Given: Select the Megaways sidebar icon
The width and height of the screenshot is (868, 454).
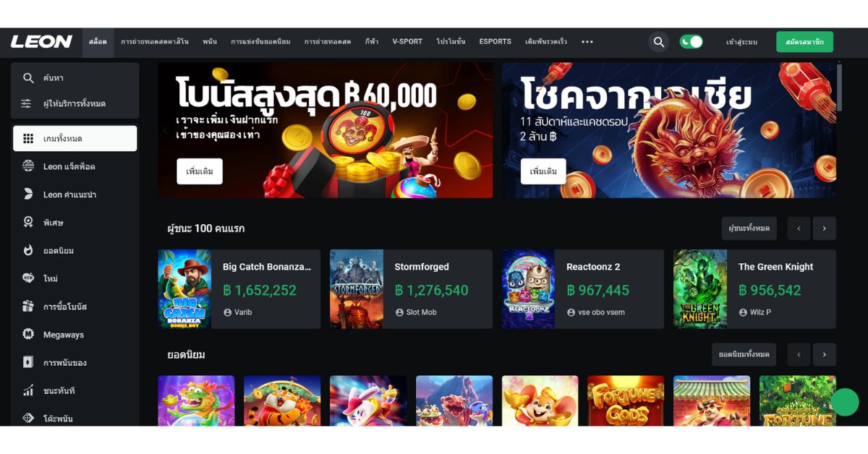Looking at the screenshot, I should tap(28, 335).
